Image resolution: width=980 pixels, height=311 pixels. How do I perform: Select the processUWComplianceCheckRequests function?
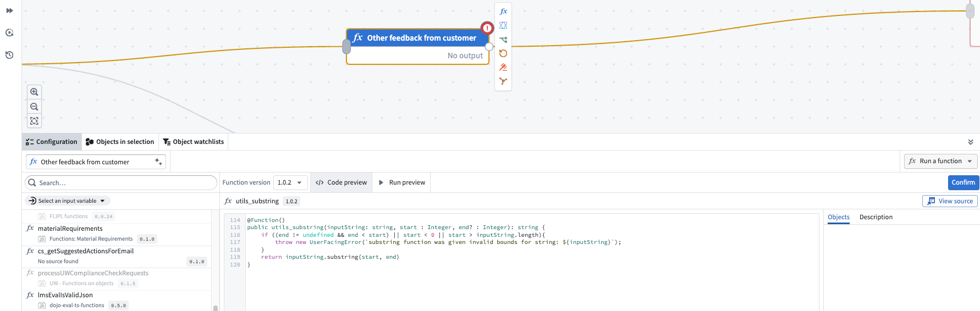tap(117, 279)
